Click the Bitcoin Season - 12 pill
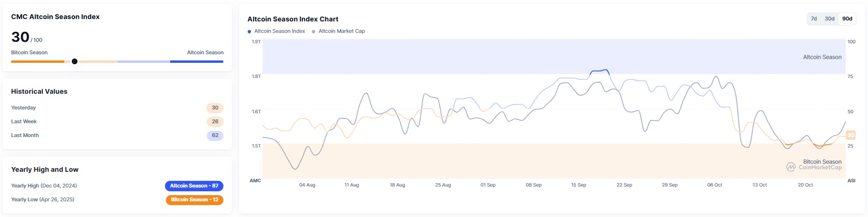The height and width of the screenshot is (217, 868). (194, 200)
